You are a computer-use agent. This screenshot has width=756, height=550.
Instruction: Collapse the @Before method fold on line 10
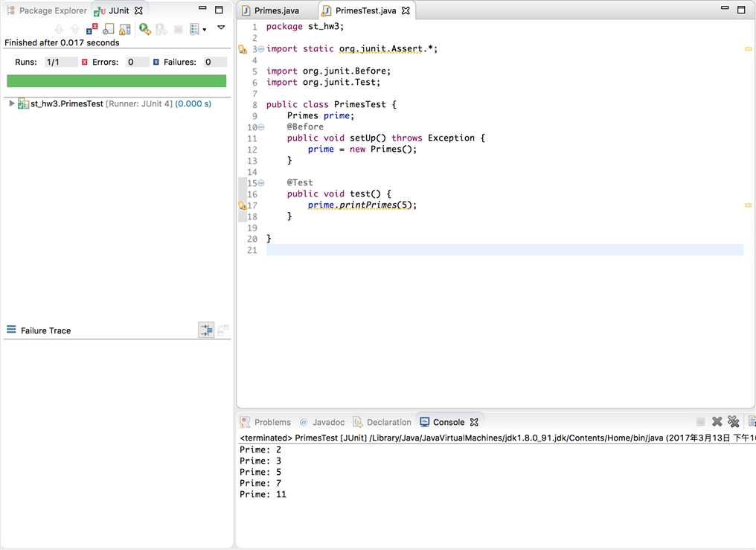(x=261, y=127)
